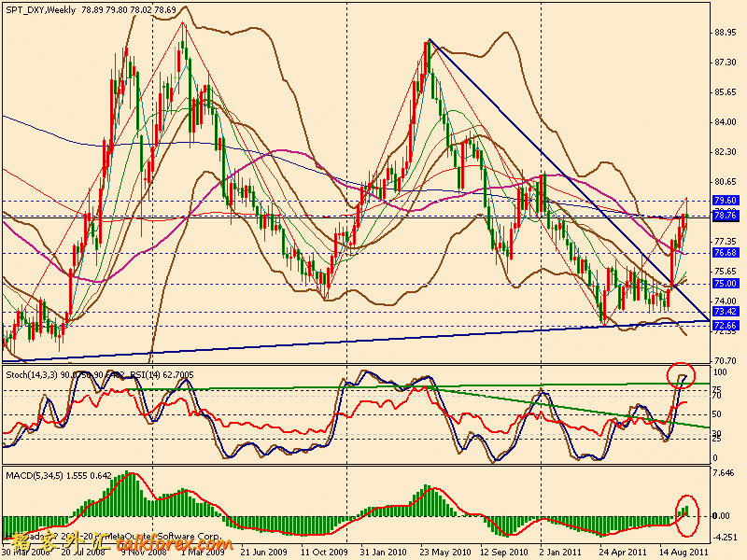Click the 100 level on the Stochastic scale
Screen dimensions: 747x560
[x=720, y=371]
